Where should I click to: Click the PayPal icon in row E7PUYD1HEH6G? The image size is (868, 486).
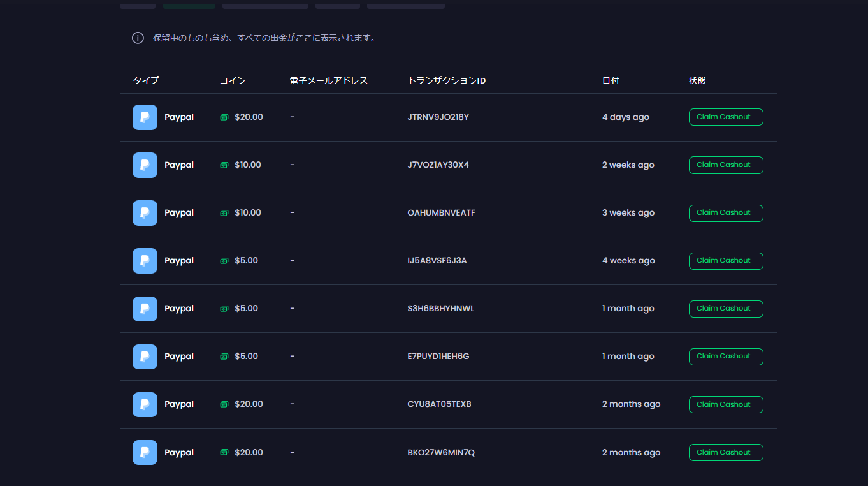coord(145,357)
